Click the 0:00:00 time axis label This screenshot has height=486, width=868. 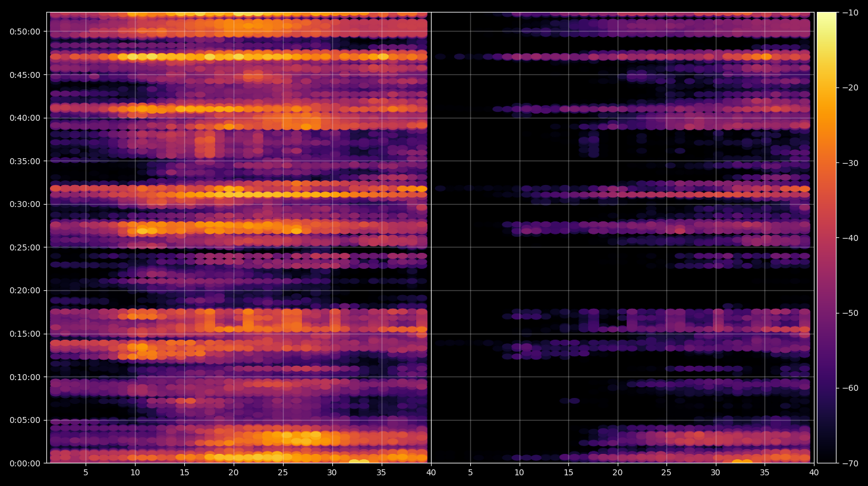[x=24, y=463]
